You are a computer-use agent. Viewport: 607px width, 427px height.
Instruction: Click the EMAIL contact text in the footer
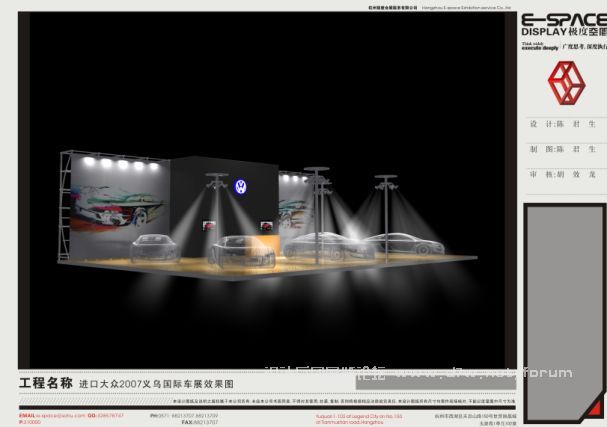point(52,415)
